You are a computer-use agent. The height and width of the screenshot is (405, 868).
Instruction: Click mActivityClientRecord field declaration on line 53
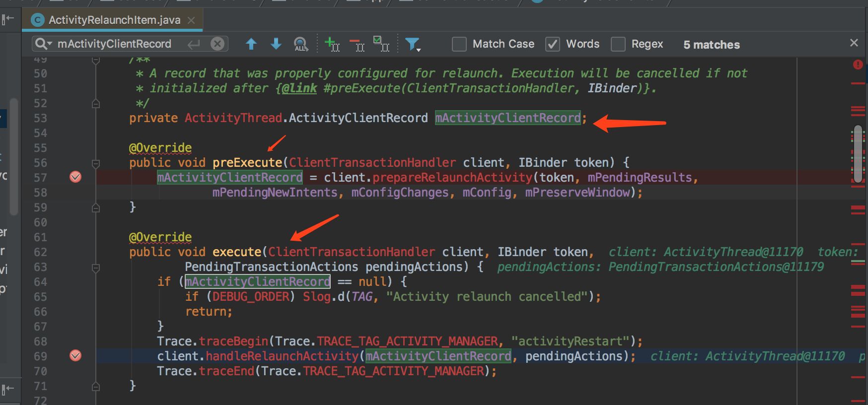click(x=508, y=118)
